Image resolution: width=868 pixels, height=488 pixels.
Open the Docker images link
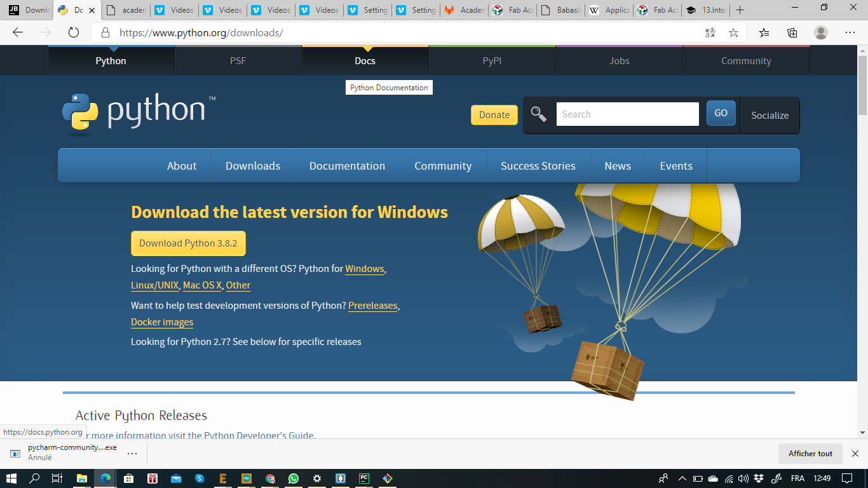pyautogui.click(x=162, y=322)
